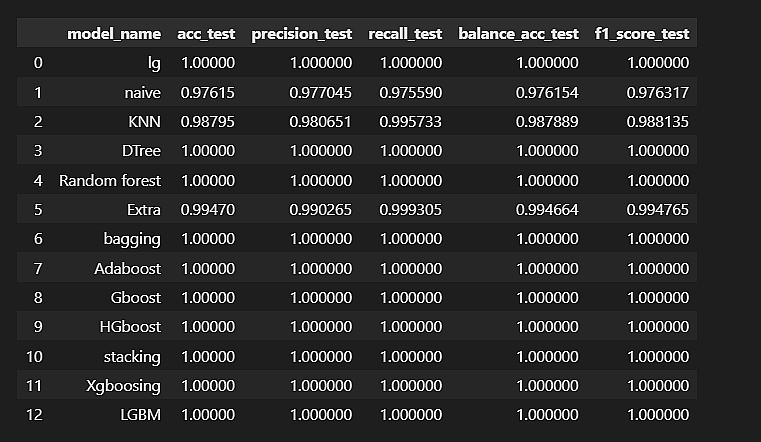The image size is (761, 442).
Task: Click the acc_test column header
Action: pos(208,34)
